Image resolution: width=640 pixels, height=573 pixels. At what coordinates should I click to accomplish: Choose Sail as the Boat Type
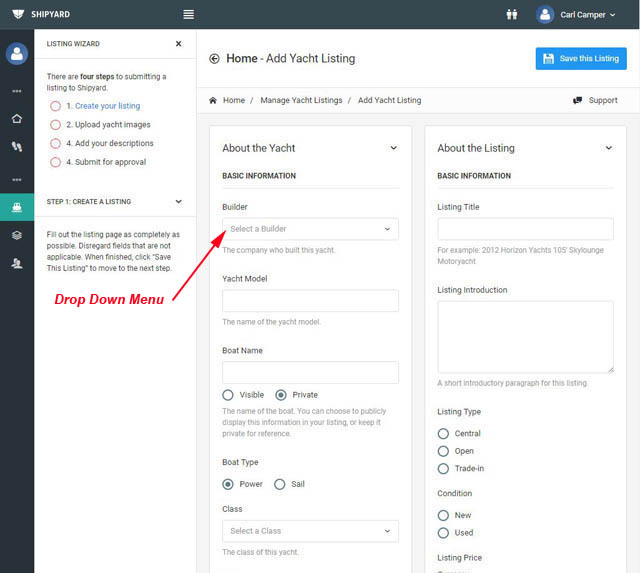point(280,484)
